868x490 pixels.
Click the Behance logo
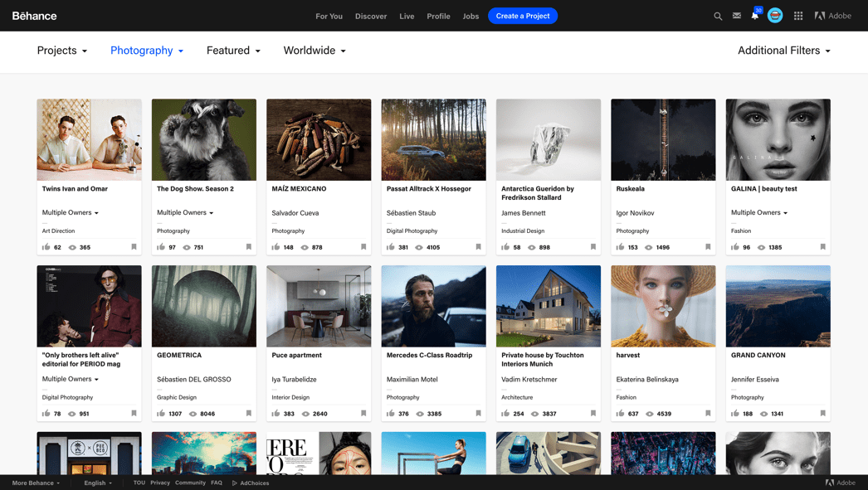click(x=35, y=16)
